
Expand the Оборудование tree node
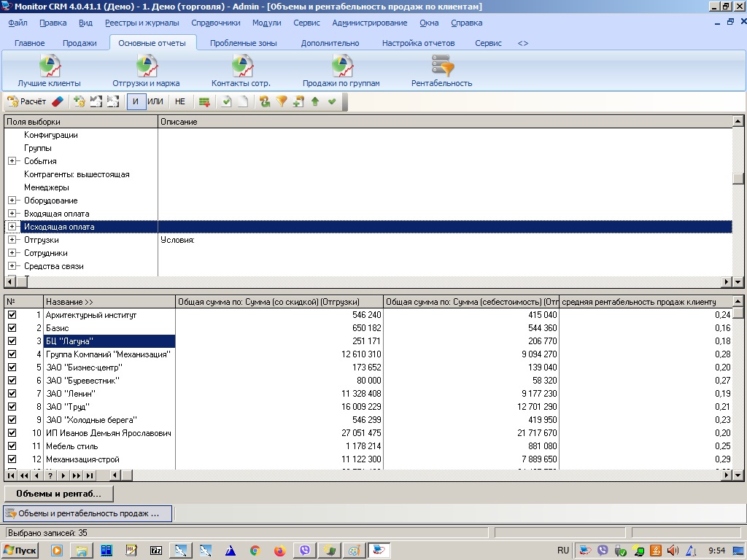(12, 201)
